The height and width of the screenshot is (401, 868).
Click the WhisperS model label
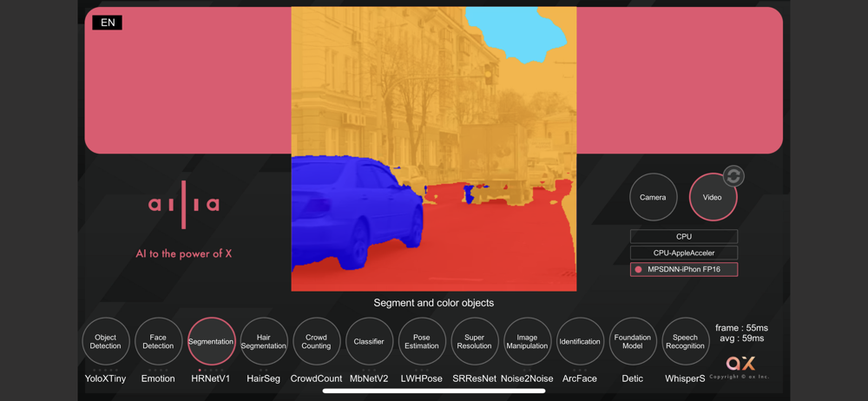(686, 378)
